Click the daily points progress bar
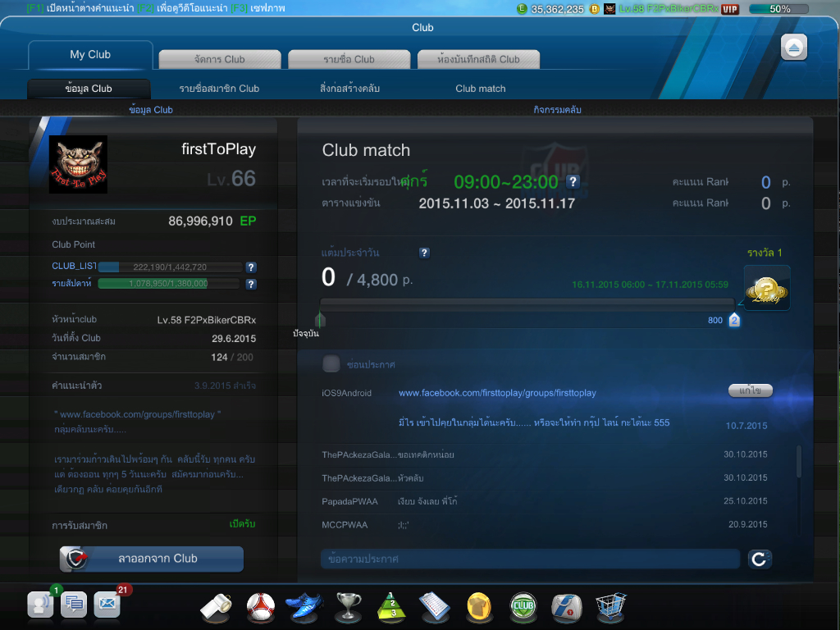Image resolution: width=840 pixels, height=630 pixels. pos(527,304)
